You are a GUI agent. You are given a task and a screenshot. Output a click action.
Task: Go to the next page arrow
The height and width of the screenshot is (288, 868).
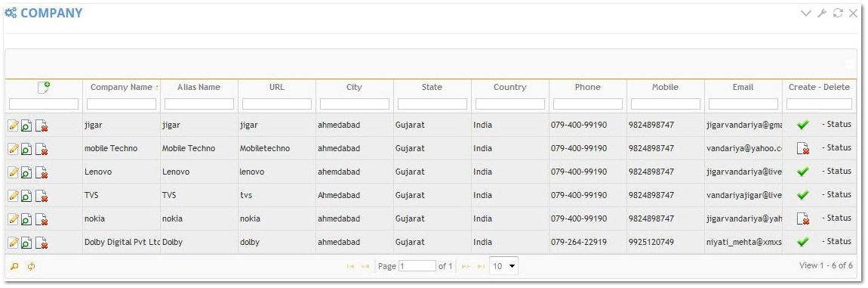click(x=466, y=266)
